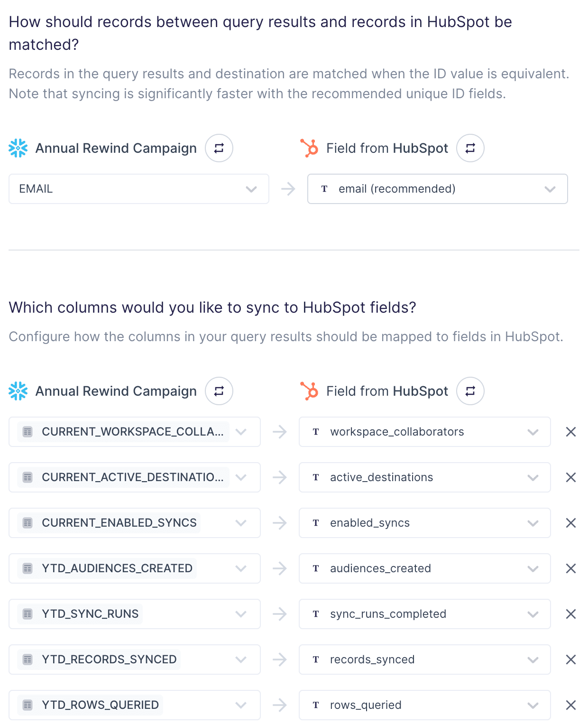This screenshot has height=725, width=588.
Task: Delete the records_synced mapping row
Action: (571, 660)
